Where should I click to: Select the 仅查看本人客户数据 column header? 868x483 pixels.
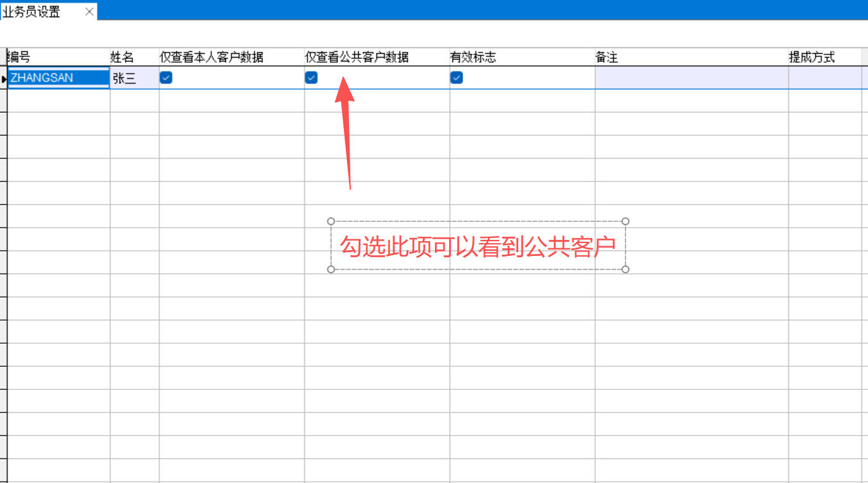[231, 57]
